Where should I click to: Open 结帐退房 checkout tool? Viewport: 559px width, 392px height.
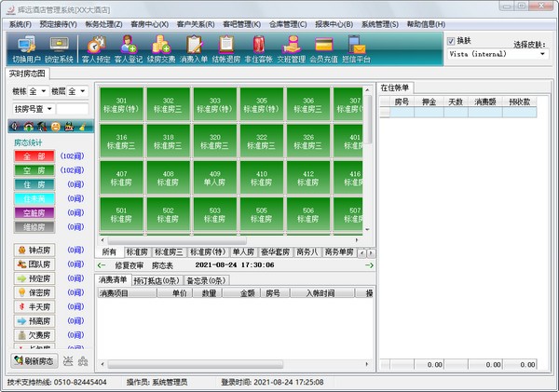[x=225, y=47]
